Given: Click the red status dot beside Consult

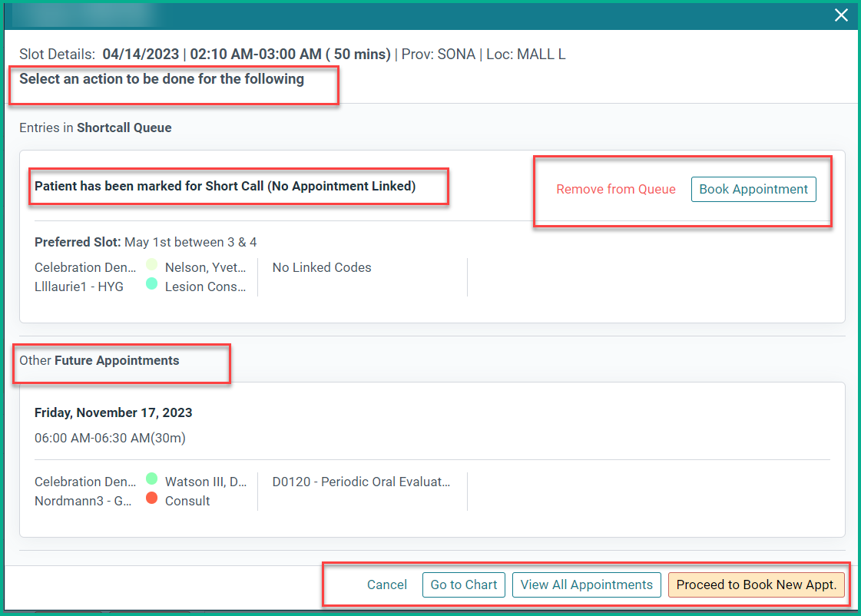Looking at the screenshot, I should pos(153,500).
